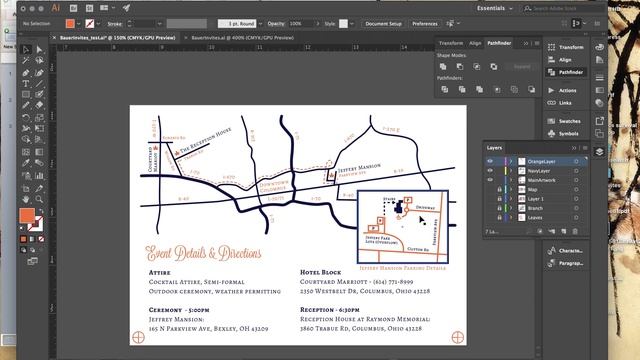The height and width of the screenshot is (360, 640).
Task: Click the Merge pathfinder icon
Action: pos(480,89)
